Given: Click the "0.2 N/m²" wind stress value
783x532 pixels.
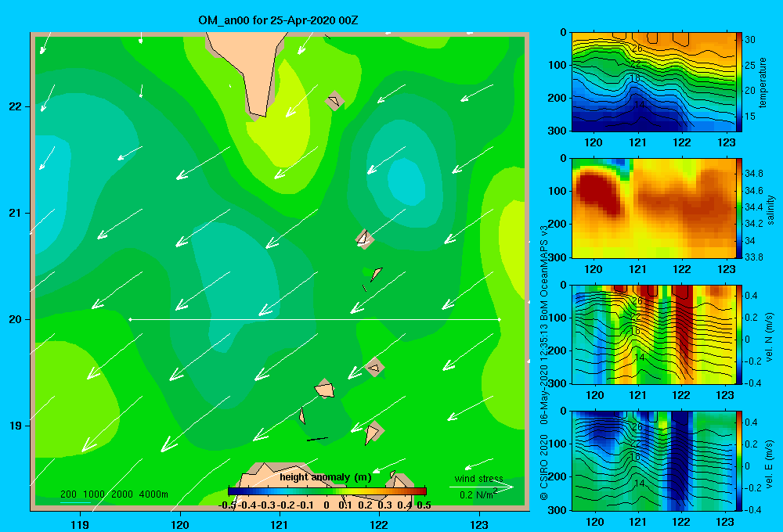Looking at the screenshot, I should tap(478, 494).
